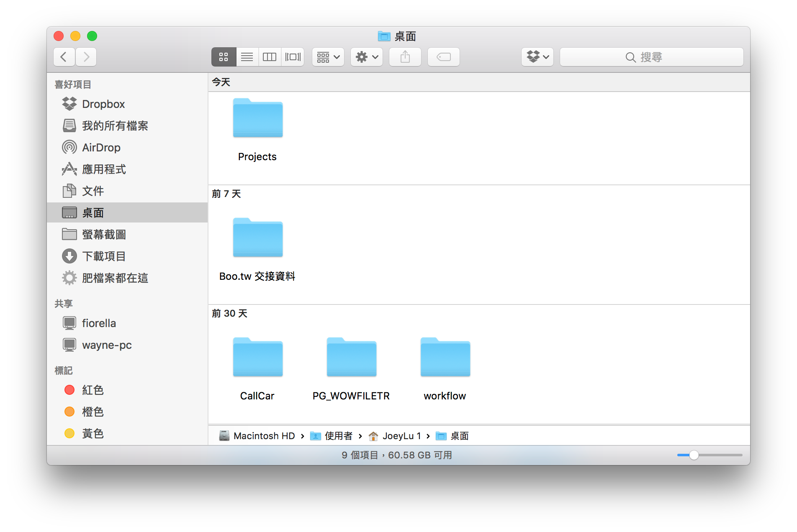
Task: Select the workflow folder icon
Action: [x=445, y=357]
